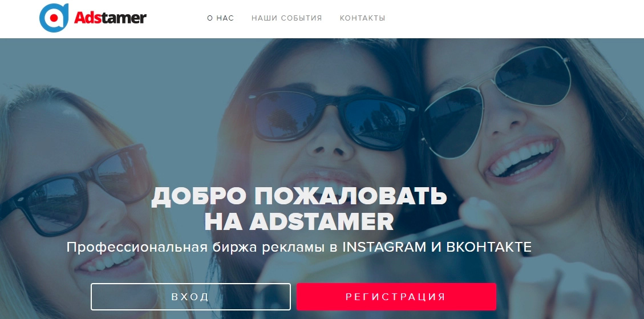
Task: Open the О НАС menu item
Action: (221, 18)
